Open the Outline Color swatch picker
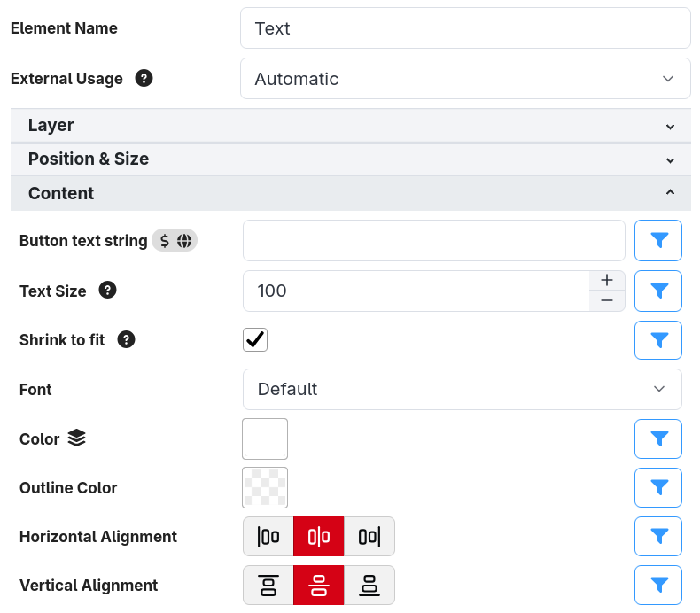Screen dimensions: 700x613 [x=265, y=487]
